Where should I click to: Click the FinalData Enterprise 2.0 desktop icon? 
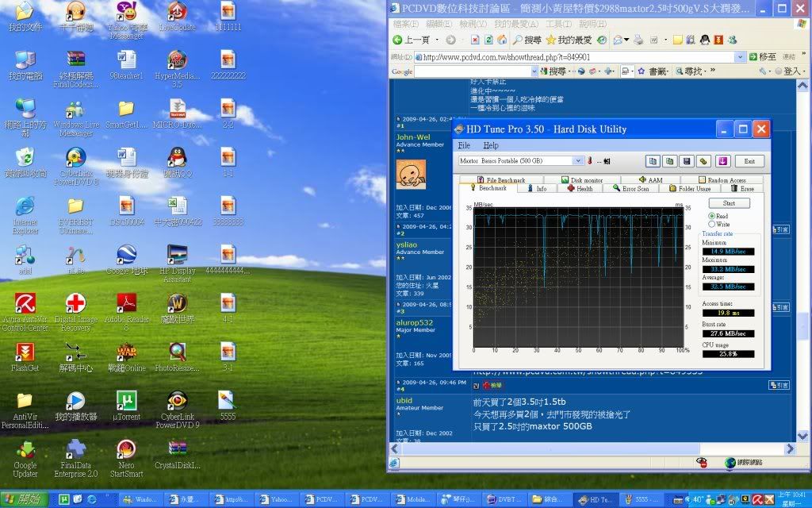[75, 458]
